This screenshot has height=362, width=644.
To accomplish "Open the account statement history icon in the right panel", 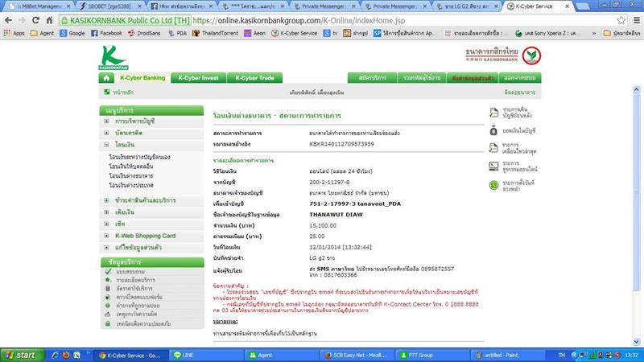I will [493, 113].
